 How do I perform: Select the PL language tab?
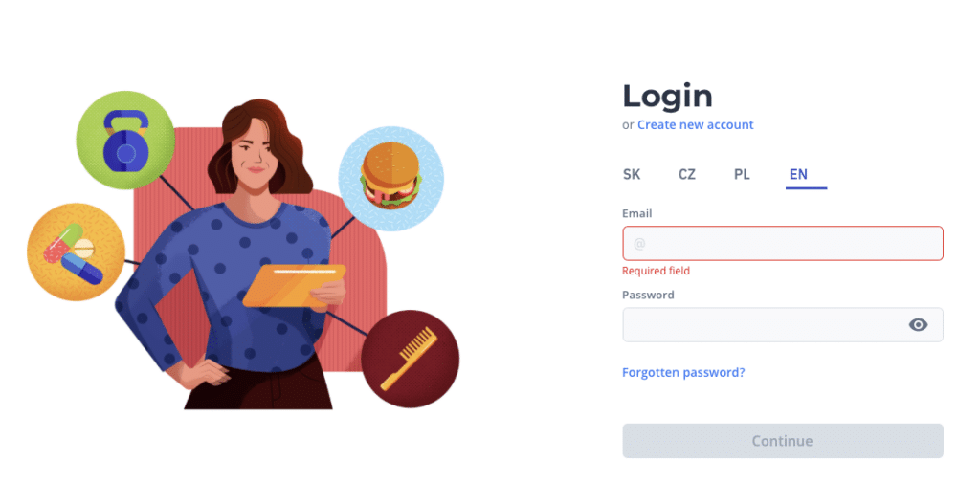tap(742, 174)
